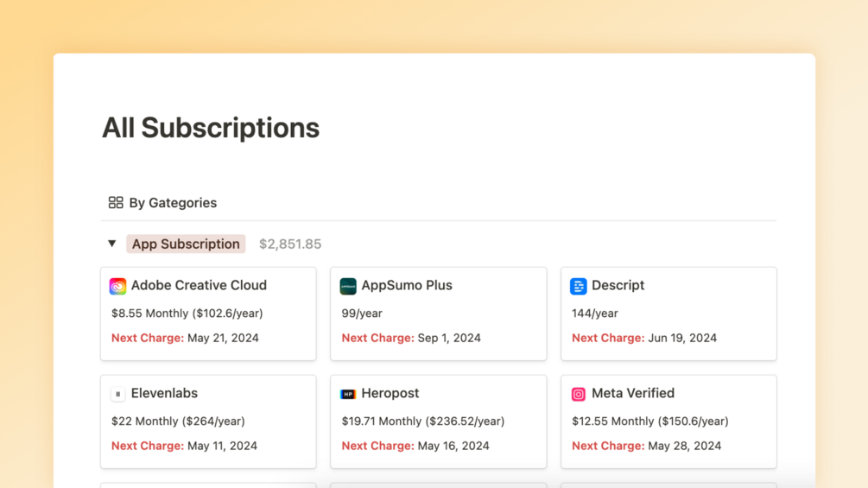Click the AppSumo Plus logo icon
Screen dimensions: 868x488
(x=348, y=286)
